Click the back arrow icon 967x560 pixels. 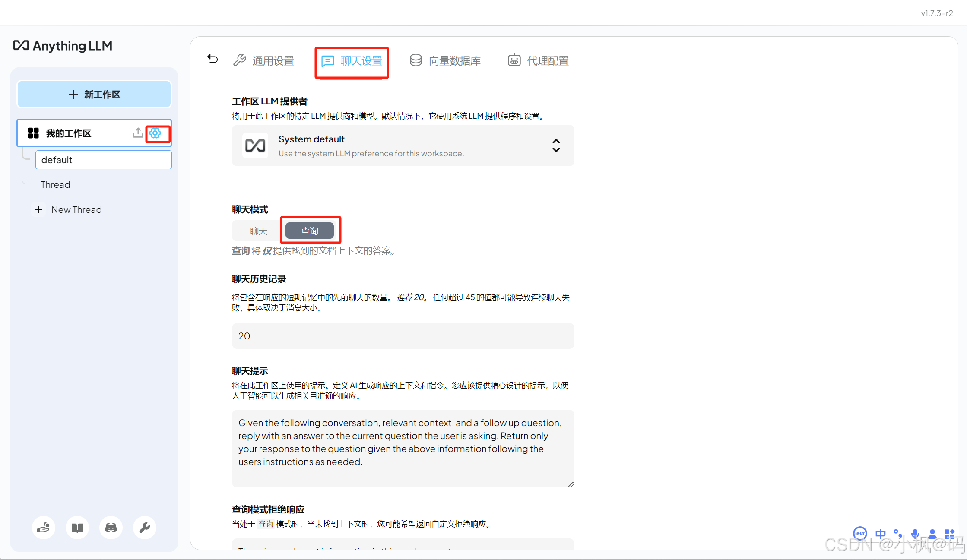212,59
